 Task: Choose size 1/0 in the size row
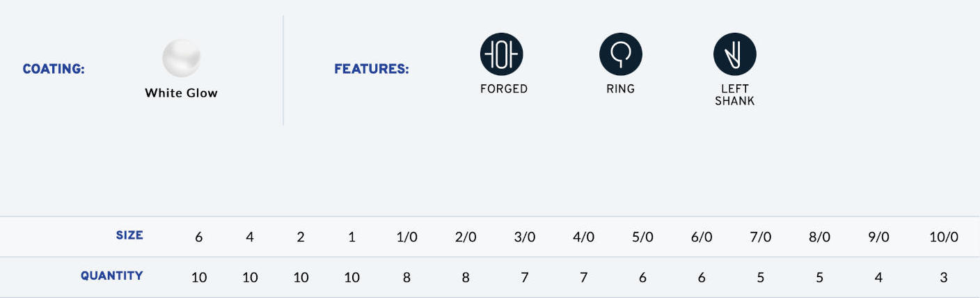[x=406, y=237]
